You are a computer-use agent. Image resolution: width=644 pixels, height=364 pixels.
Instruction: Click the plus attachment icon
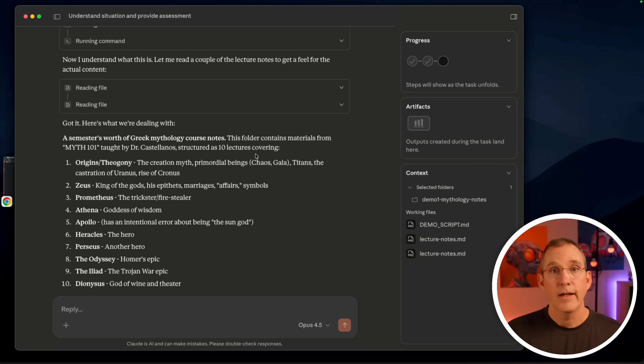coord(66,325)
